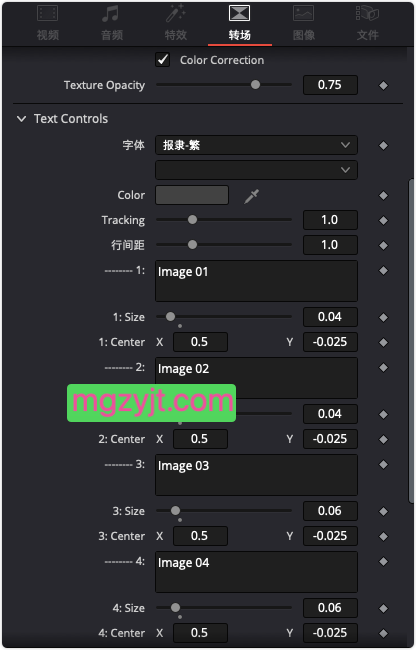Click the Texture Opacity slider handle
Image resolution: width=416 pixels, height=650 pixels.
click(x=256, y=85)
